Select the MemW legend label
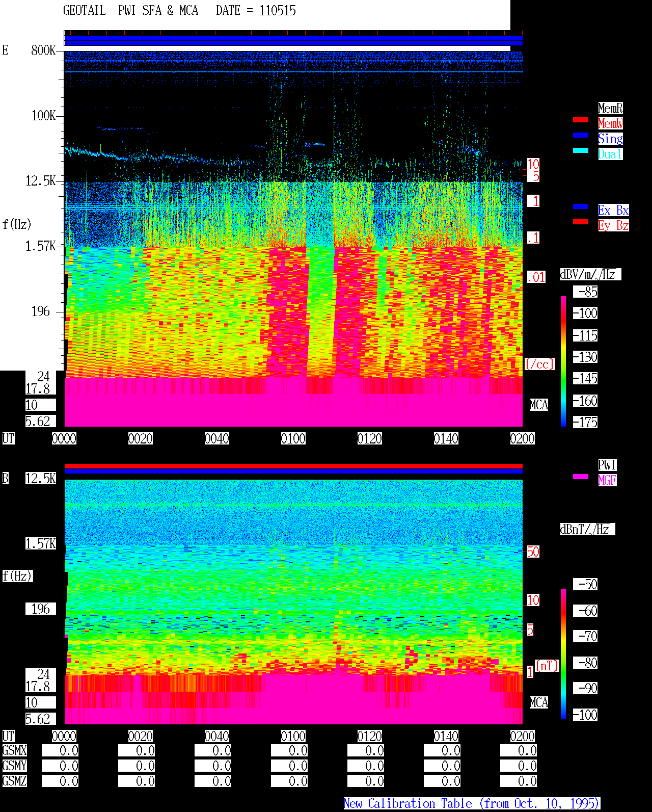Image resolution: width=652 pixels, height=812 pixels. pos(610,123)
